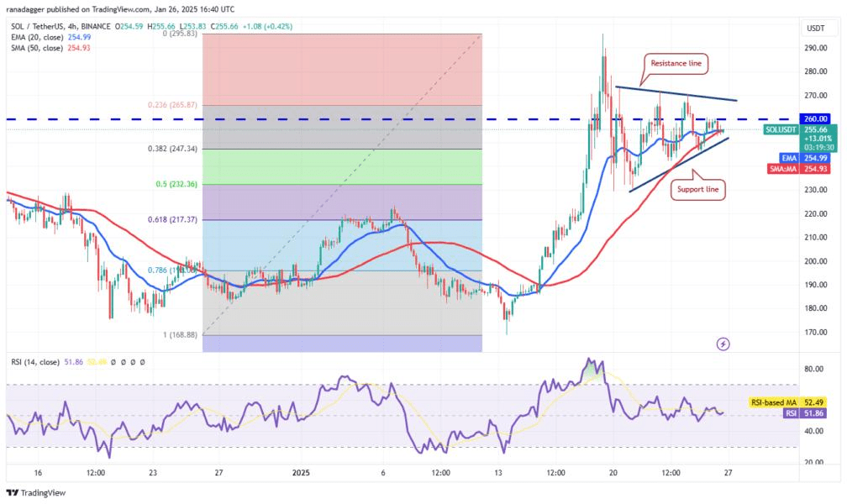
Task: Select the blue dashed horizontal line at 260
Action: (x=402, y=118)
